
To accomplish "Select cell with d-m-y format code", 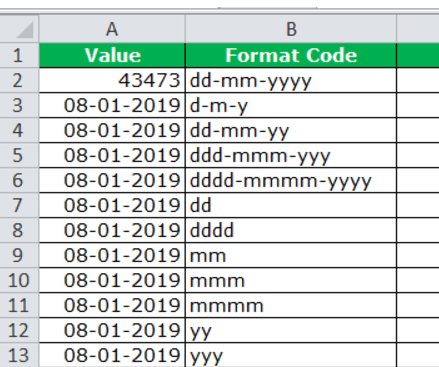I will pos(291,105).
